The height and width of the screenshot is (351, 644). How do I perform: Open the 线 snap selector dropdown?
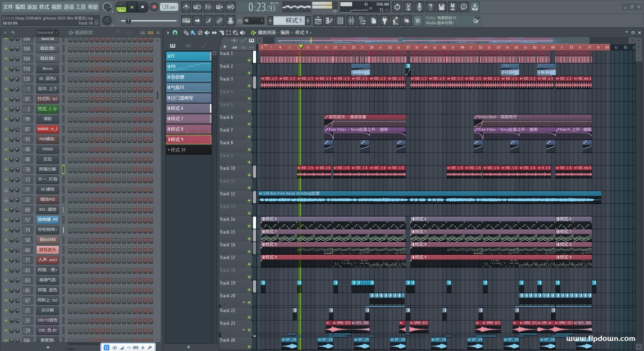253,21
